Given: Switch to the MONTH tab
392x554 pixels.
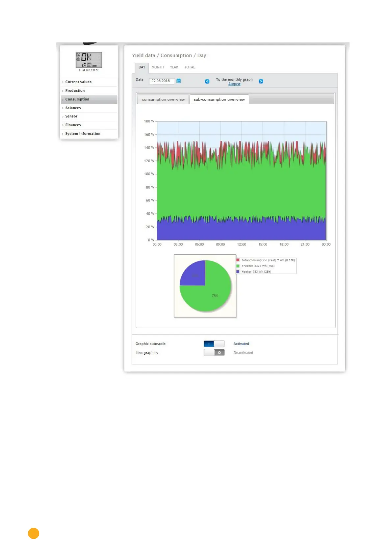Looking at the screenshot, I should (158, 67).
